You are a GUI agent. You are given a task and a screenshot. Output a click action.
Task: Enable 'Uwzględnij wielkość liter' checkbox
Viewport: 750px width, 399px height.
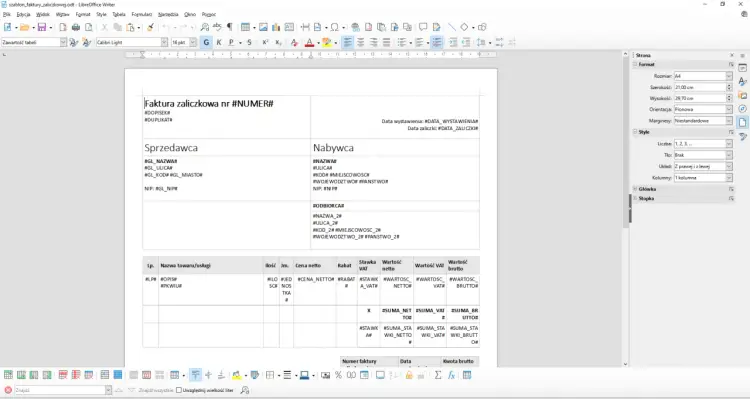pos(179,390)
